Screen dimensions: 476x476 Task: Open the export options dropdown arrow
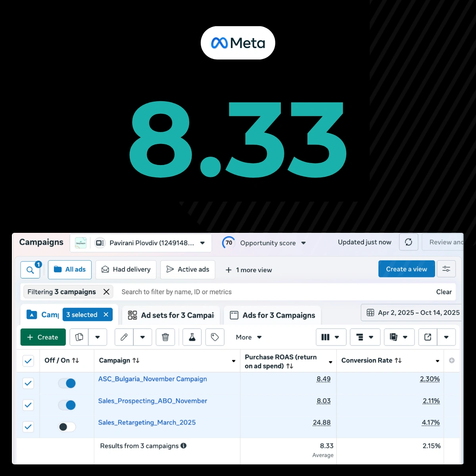[446, 337]
